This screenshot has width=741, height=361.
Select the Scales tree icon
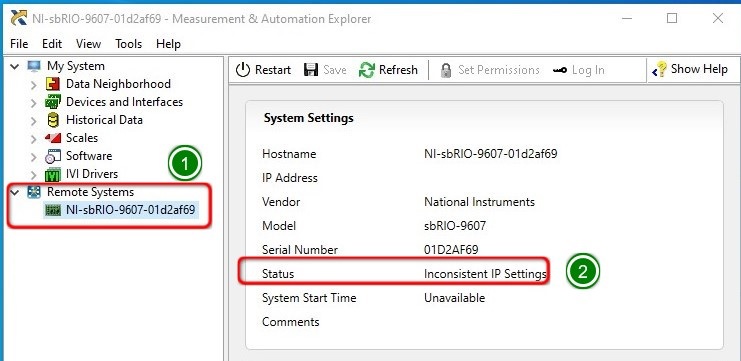tap(53, 138)
